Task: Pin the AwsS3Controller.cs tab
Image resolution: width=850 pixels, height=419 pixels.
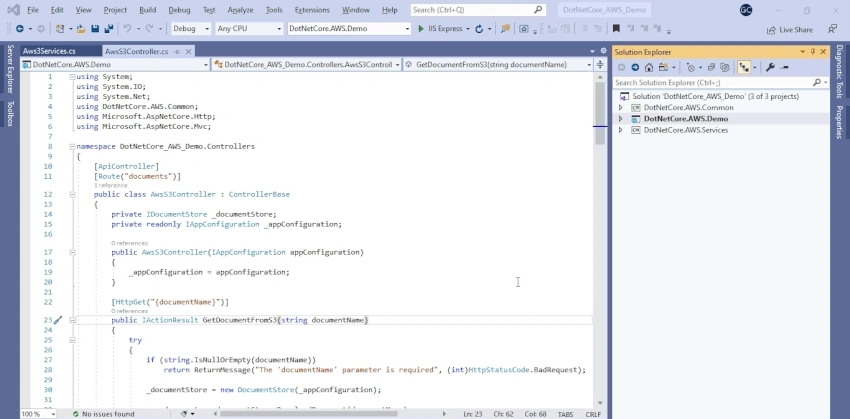Action: 177,51
